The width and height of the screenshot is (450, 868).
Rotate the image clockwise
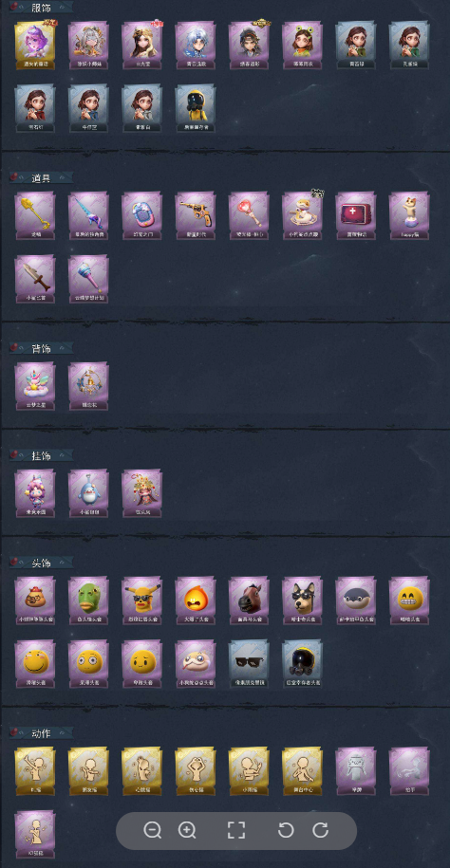pyautogui.click(x=320, y=830)
